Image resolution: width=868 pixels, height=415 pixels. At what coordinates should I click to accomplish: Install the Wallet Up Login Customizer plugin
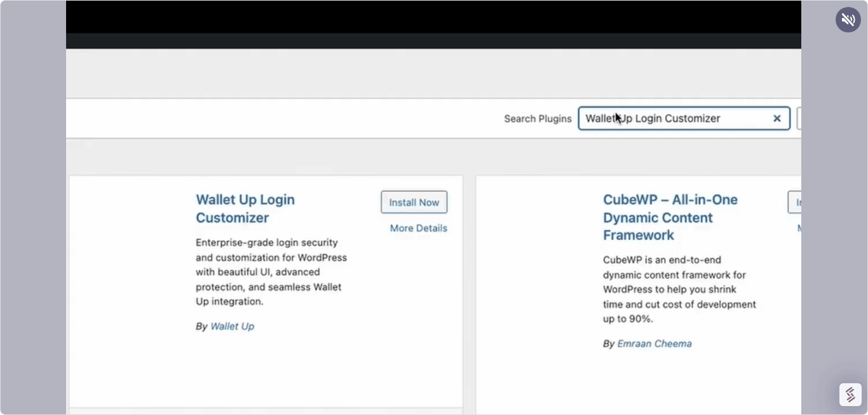pos(414,202)
